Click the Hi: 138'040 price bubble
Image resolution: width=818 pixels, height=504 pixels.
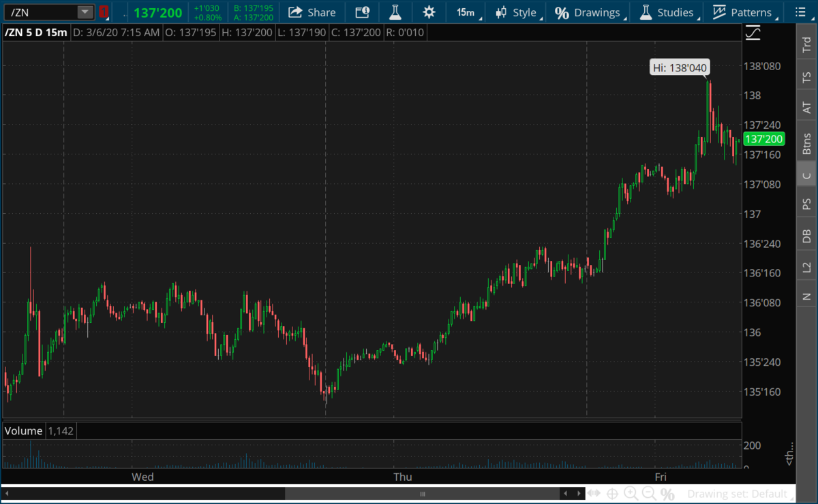click(x=680, y=67)
